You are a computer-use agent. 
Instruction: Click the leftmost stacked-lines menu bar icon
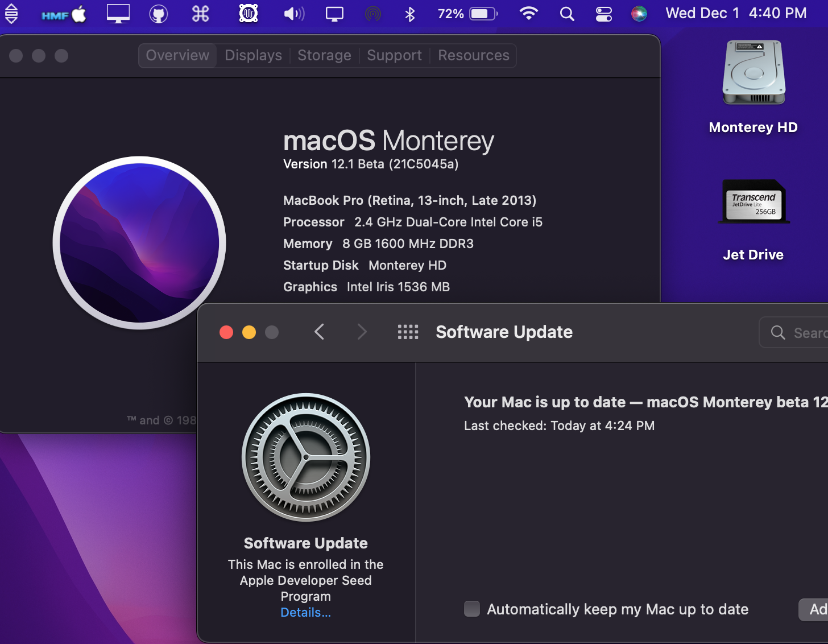11,14
